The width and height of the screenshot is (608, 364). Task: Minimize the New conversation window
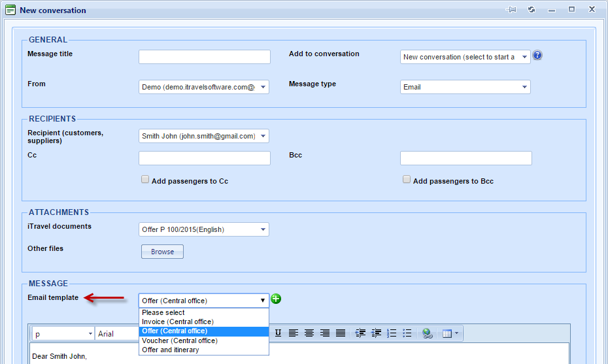tap(551, 10)
